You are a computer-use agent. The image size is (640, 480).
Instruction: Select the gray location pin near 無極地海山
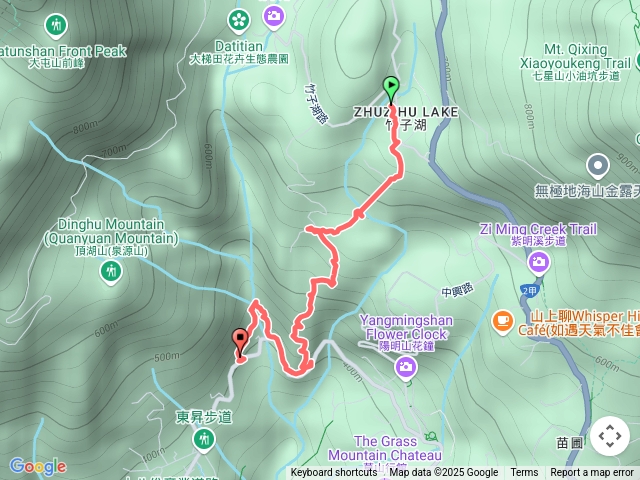pos(598,167)
